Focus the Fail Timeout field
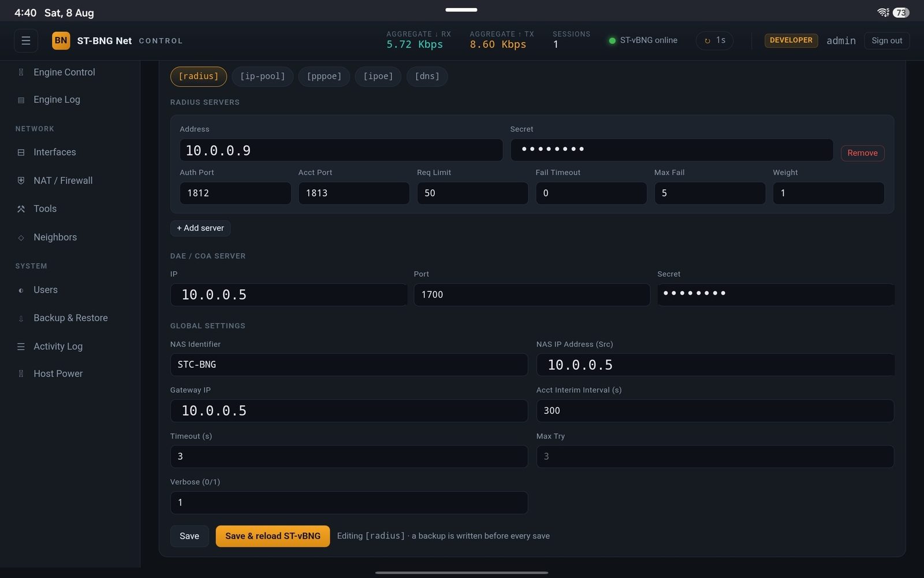This screenshot has width=924, height=578. point(591,193)
